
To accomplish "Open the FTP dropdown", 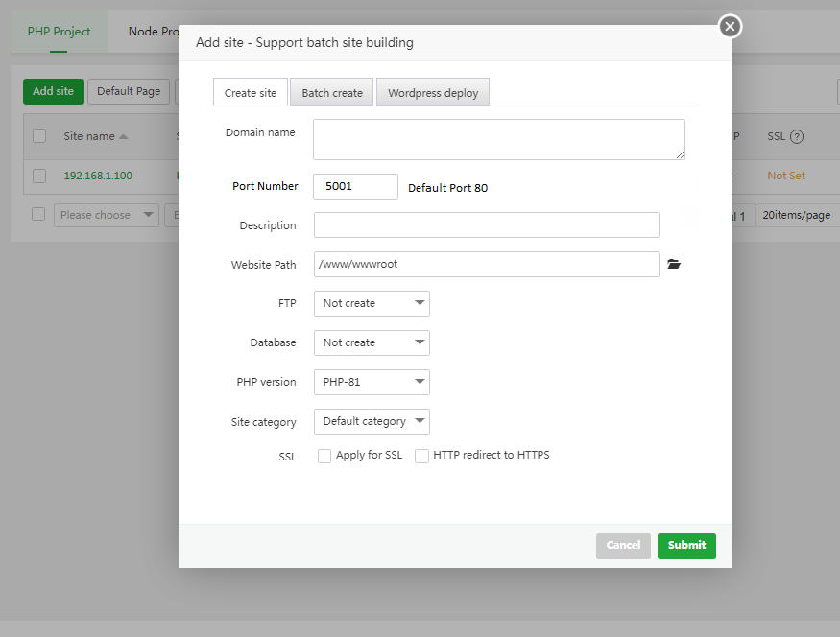I will (372, 303).
